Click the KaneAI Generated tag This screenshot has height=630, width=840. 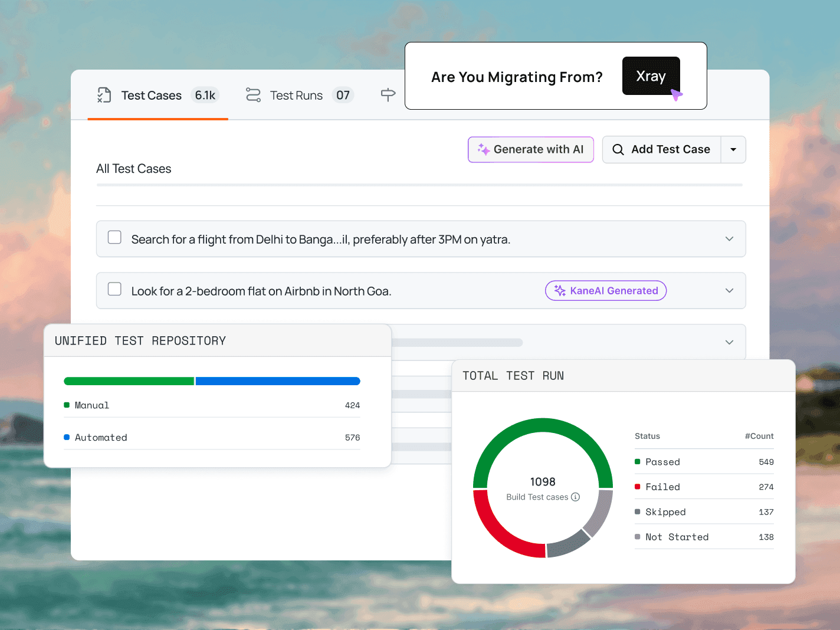606,291
